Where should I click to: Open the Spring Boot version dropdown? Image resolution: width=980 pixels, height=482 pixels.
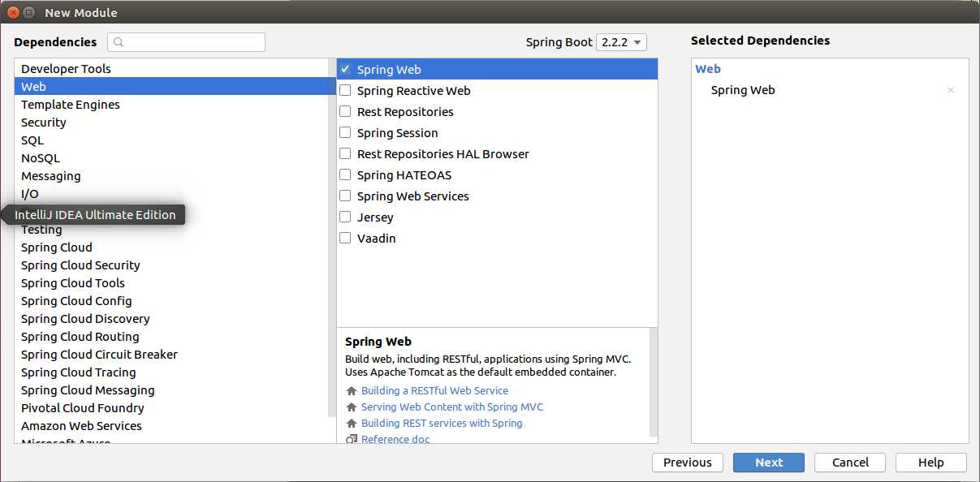[x=621, y=42]
